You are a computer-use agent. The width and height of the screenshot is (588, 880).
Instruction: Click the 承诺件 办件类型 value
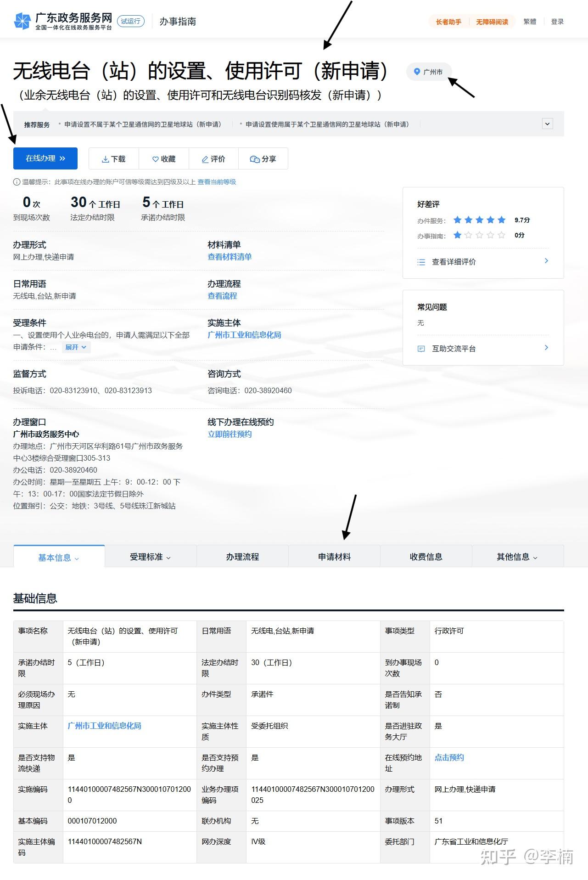pos(262,694)
